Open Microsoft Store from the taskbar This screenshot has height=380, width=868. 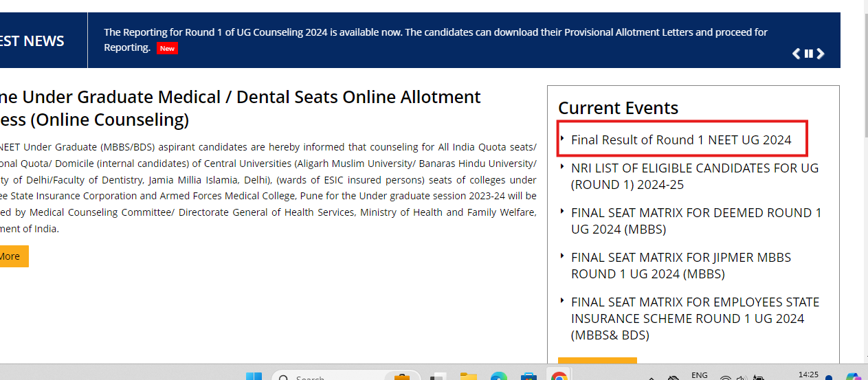[528, 377]
